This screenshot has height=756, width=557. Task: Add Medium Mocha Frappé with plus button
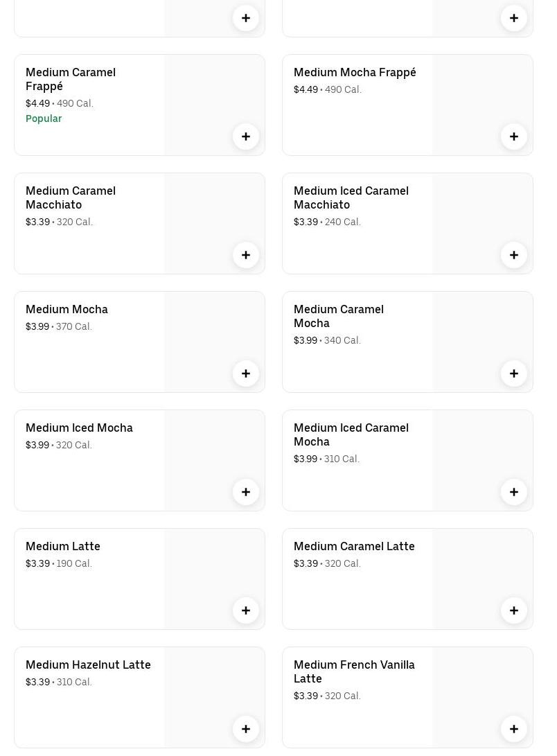coord(514,137)
